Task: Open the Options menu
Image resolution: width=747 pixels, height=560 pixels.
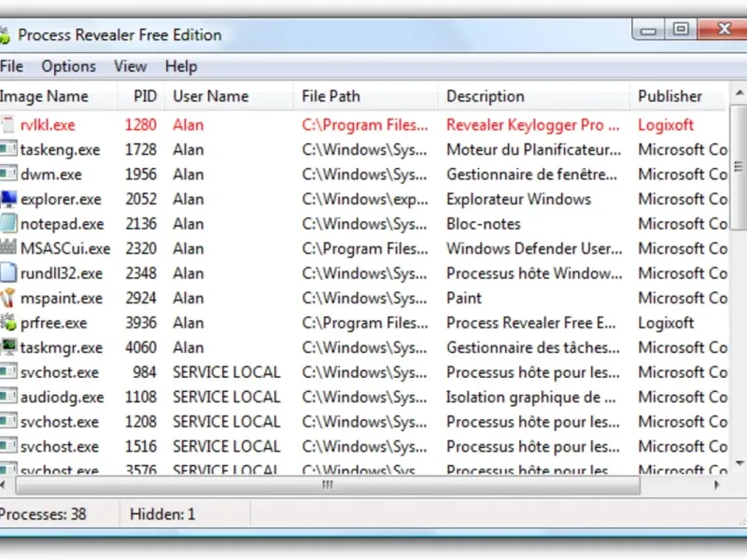Action: tap(68, 66)
